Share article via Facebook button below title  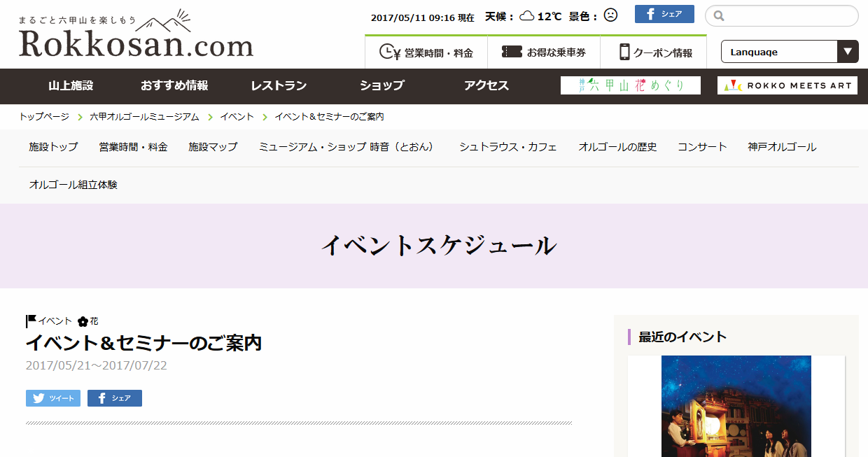point(115,398)
